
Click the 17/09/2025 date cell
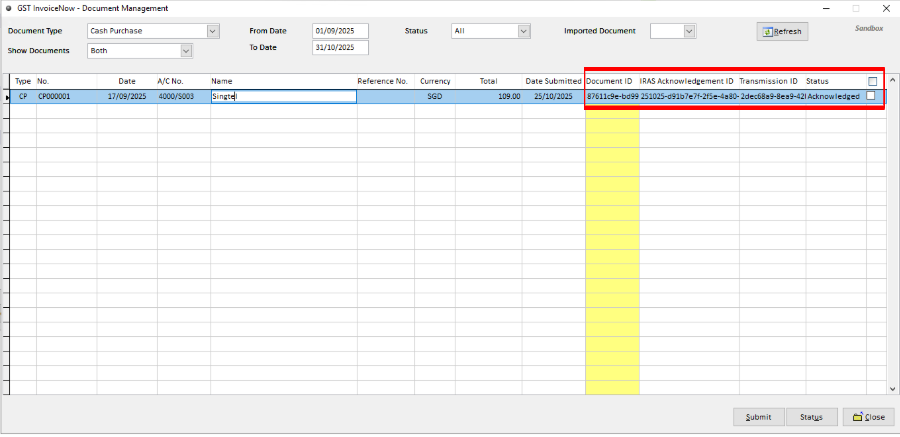click(127, 96)
